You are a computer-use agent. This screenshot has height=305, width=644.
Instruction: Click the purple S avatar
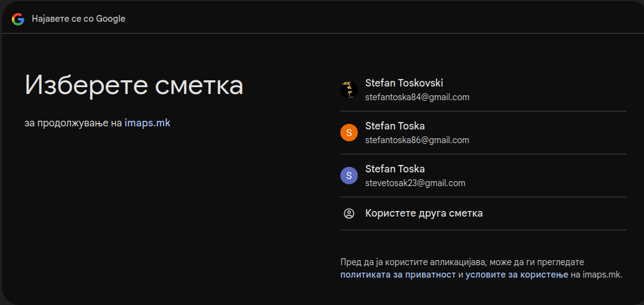tap(349, 176)
